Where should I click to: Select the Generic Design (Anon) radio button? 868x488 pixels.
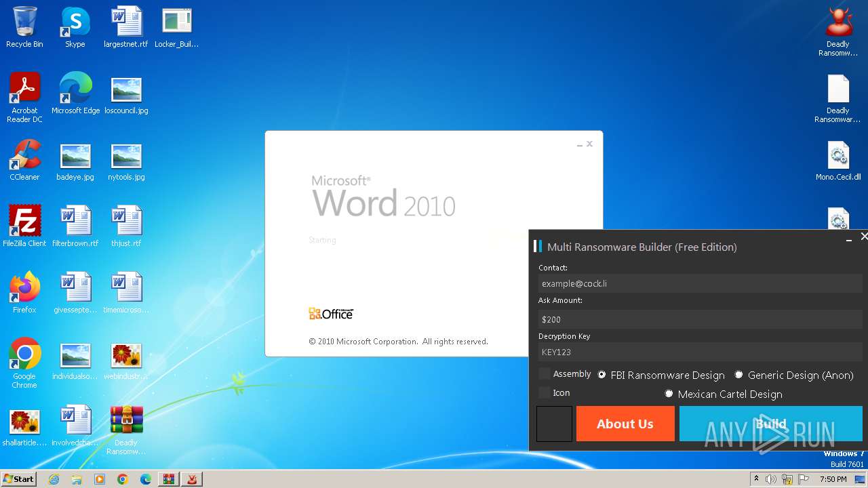click(738, 375)
